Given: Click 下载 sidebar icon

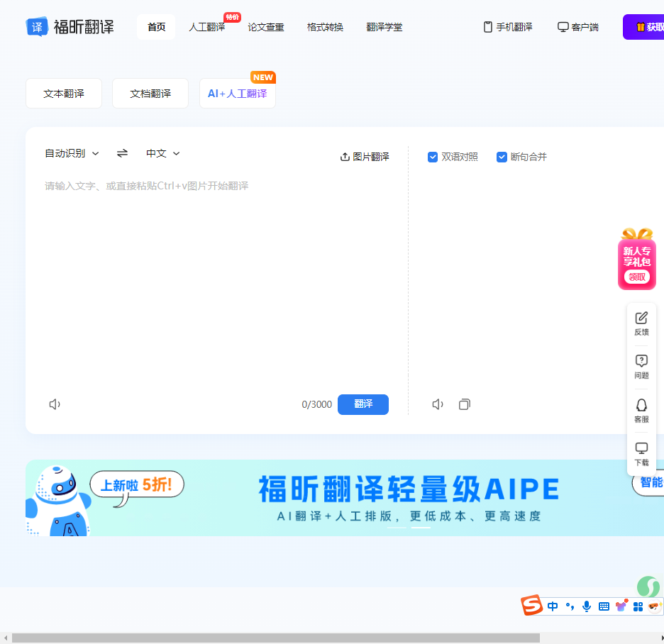Looking at the screenshot, I should click(x=641, y=454).
